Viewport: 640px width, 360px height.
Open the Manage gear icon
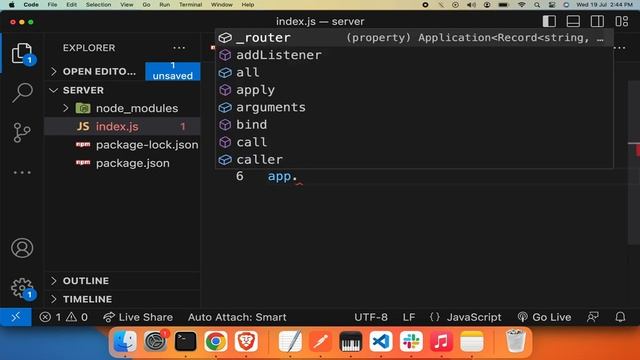point(22,288)
